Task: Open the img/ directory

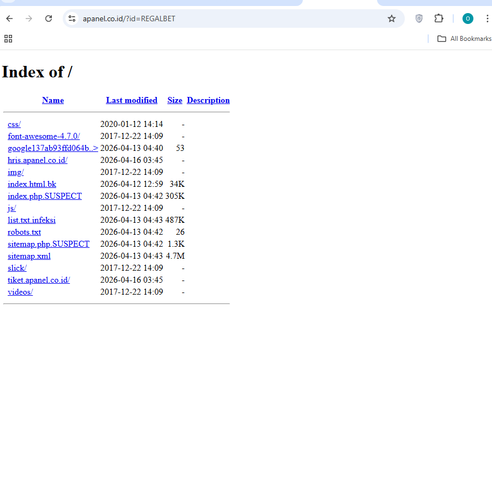Action: [x=16, y=172]
